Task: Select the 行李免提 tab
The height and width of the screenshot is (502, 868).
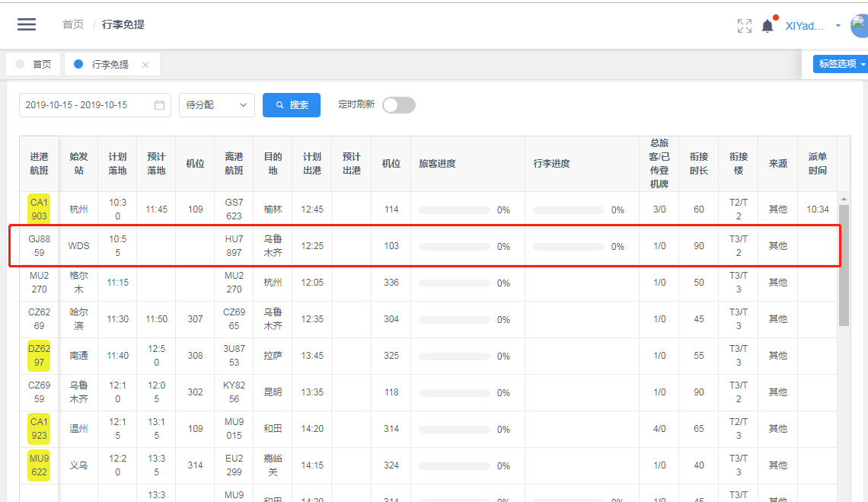Action: coord(110,64)
